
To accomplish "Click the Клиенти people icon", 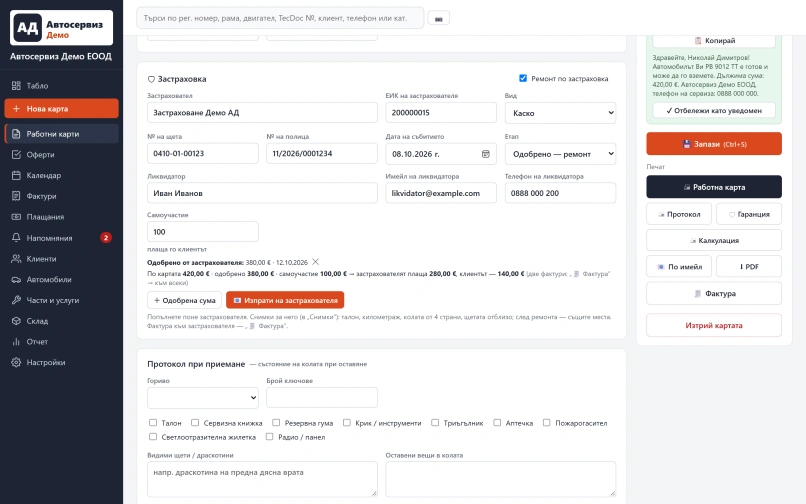I will tap(16, 259).
